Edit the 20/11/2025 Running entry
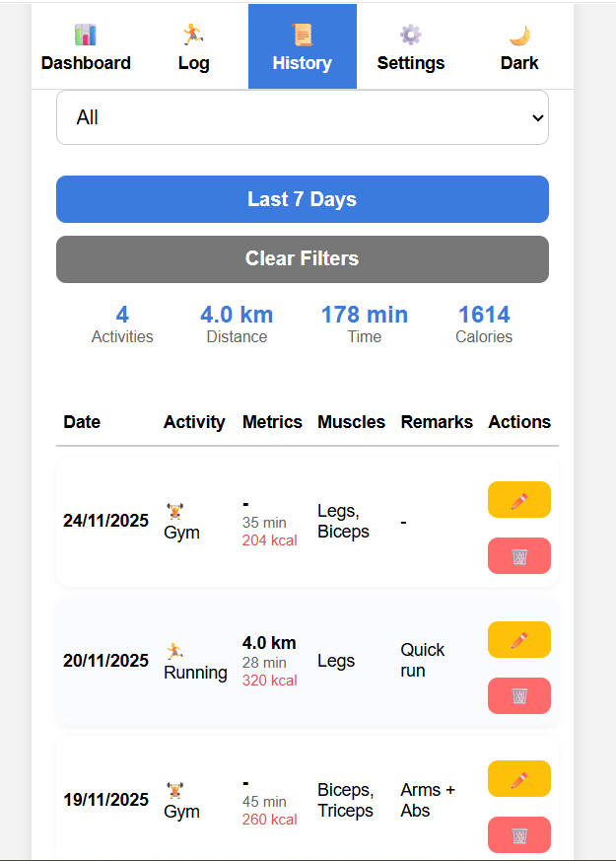 point(518,640)
